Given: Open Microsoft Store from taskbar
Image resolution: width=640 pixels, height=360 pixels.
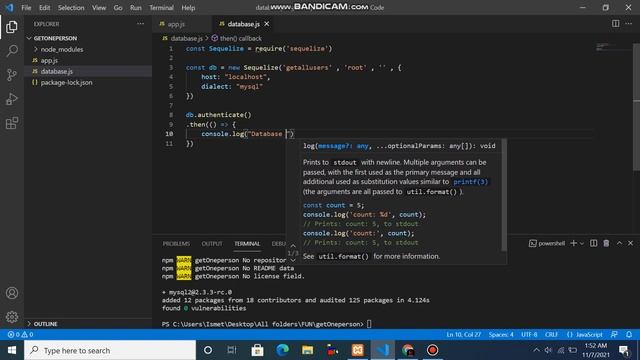Looking at the screenshot, I should pos(257,350).
